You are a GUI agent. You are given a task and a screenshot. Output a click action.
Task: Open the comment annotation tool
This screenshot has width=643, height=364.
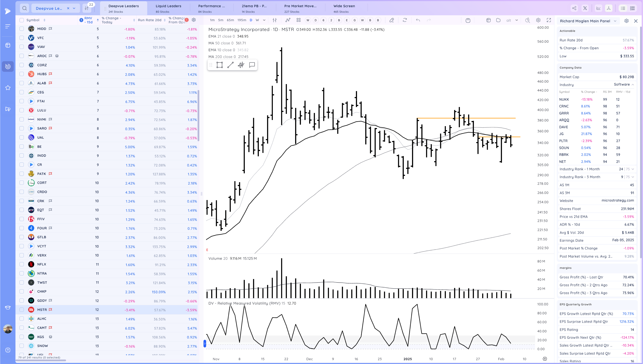252,65
